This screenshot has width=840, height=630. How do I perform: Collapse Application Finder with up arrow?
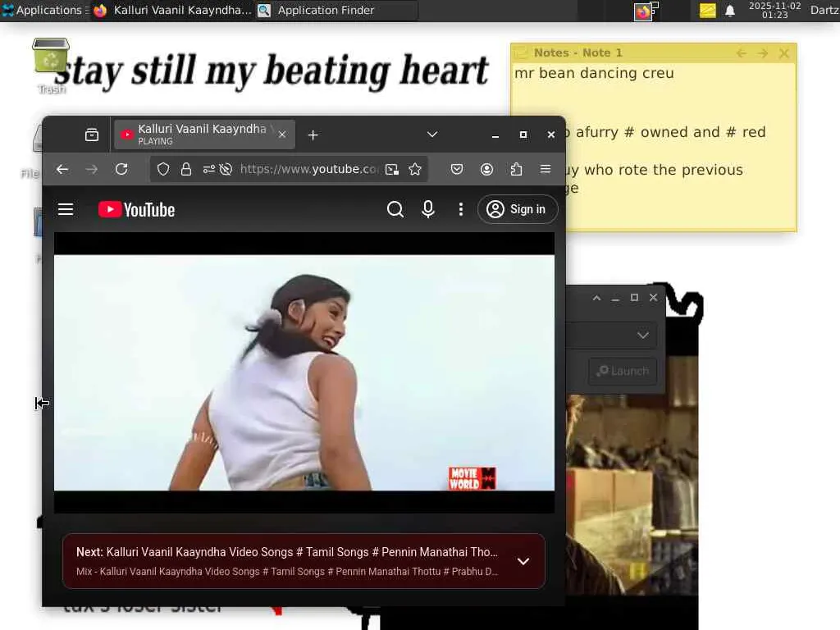click(596, 298)
